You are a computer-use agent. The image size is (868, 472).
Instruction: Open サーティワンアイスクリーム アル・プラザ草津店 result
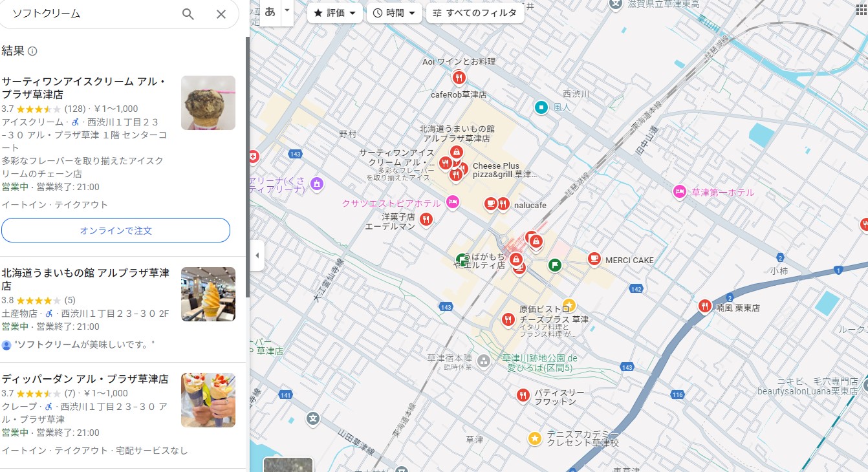click(x=84, y=88)
